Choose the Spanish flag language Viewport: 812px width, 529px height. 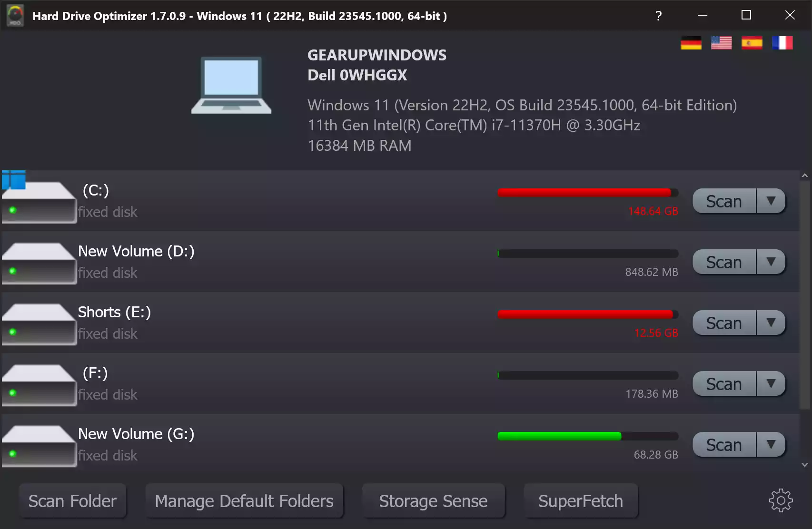[752, 43]
